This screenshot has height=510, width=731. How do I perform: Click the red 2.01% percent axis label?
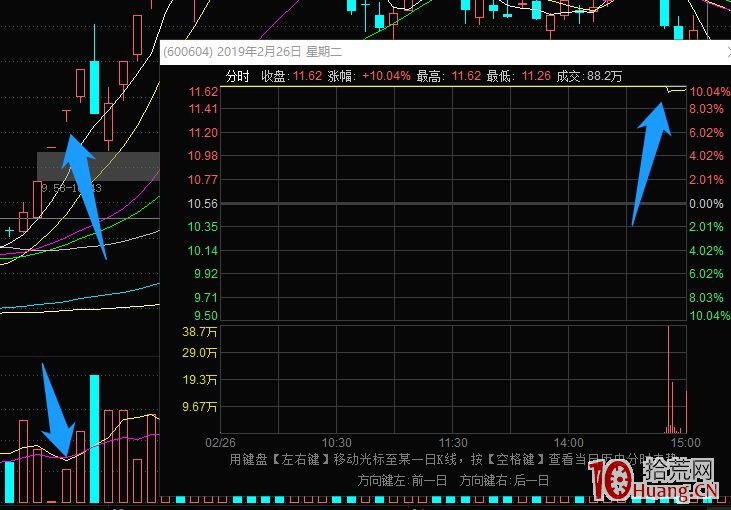[x=706, y=179]
